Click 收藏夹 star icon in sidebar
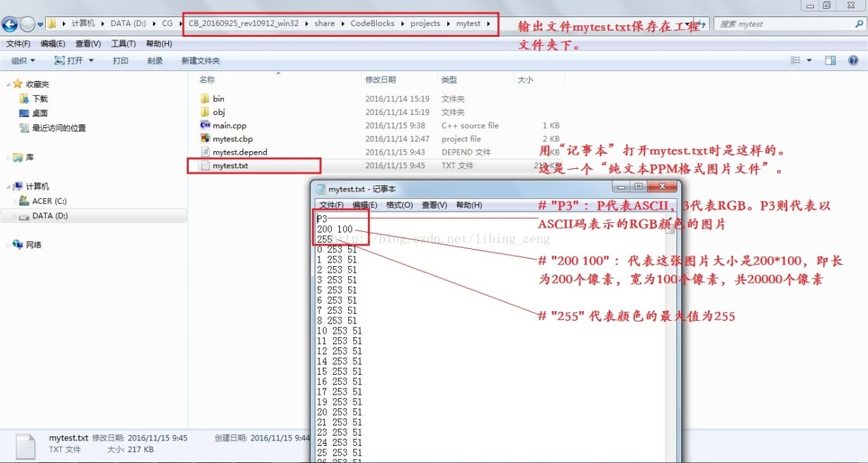 coord(18,84)
